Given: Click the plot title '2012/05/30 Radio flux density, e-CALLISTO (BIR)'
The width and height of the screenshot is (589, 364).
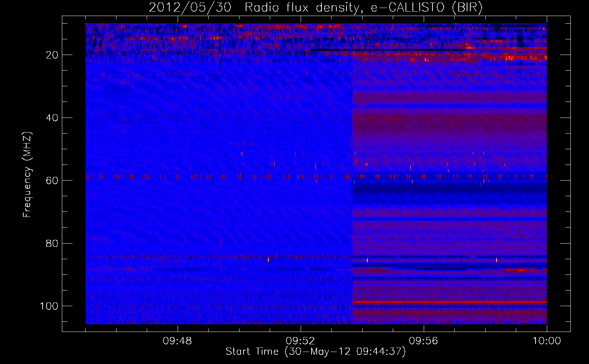Looking at the screenshot, I should pyautogui.click(x=316, y=8).
